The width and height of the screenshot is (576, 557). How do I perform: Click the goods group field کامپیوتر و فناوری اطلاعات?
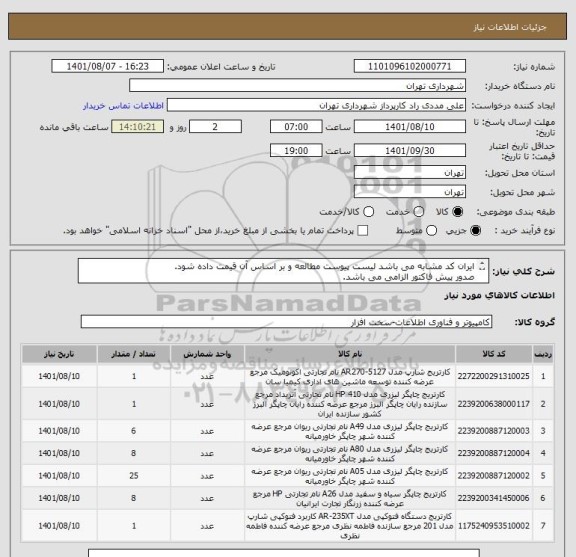[286, 322]
